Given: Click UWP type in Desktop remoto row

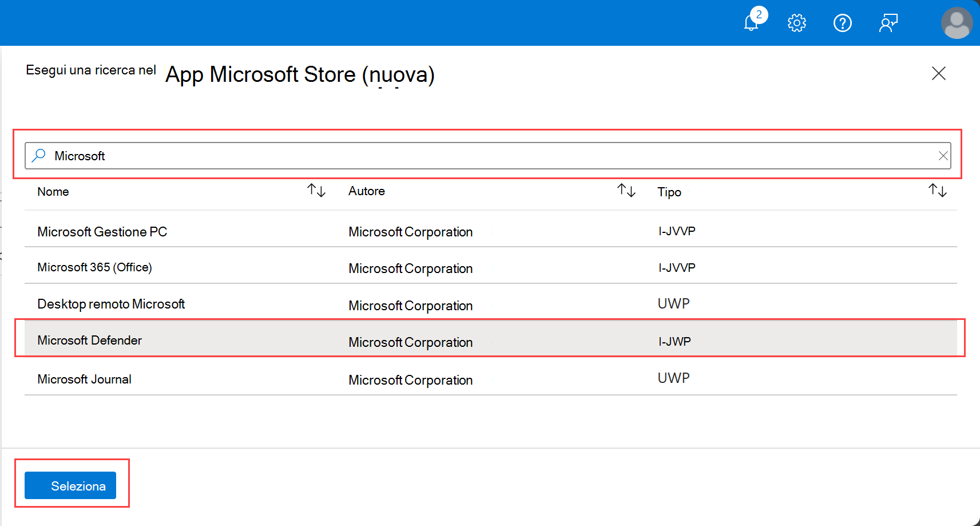Looking at the screenshot, I should (674, 303).
